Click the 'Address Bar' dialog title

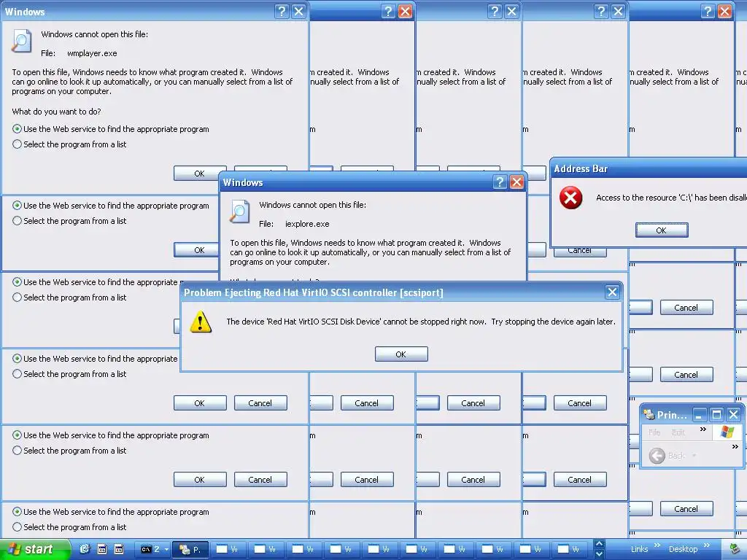pos(581,168)
